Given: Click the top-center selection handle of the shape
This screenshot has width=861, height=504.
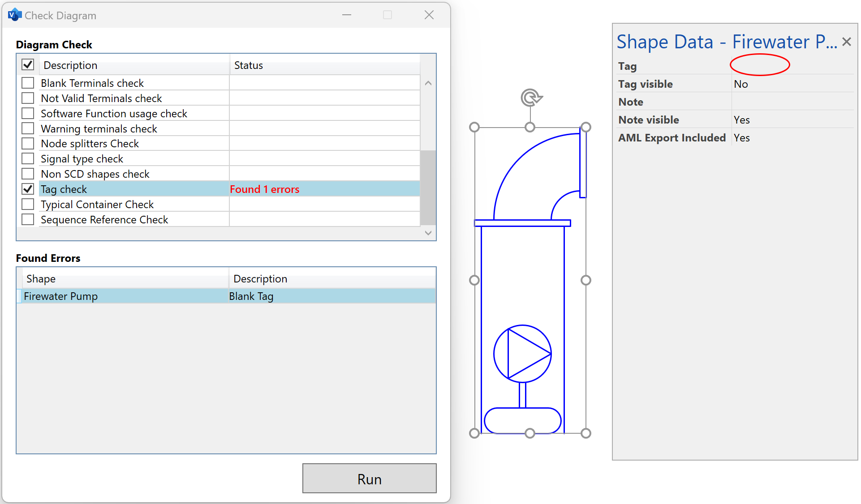Looking at the screenshot, I should tap(530, 127).
